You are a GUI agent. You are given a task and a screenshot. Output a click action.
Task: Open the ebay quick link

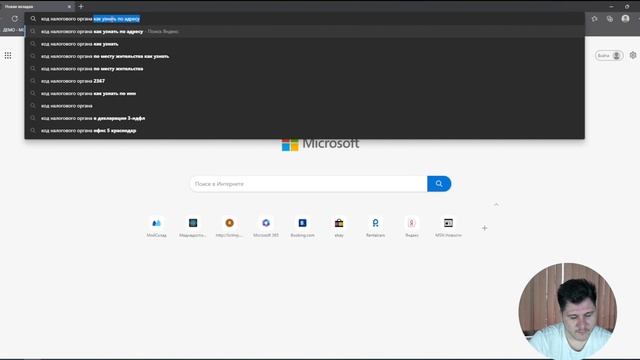coord(339,227)
